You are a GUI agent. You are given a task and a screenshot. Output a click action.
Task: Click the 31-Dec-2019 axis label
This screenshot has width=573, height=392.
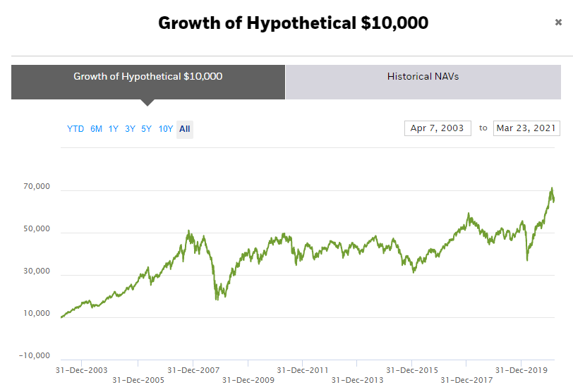point(521,370)
